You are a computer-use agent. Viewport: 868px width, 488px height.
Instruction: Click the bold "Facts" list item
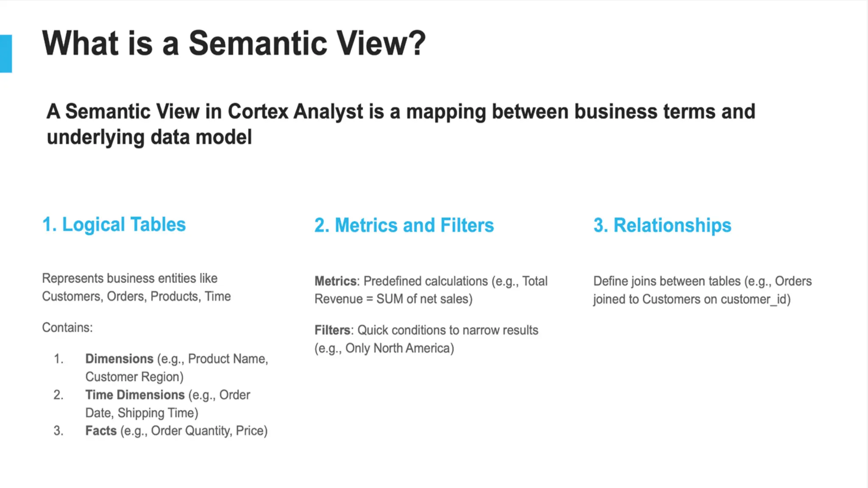[x=101, y=431]
